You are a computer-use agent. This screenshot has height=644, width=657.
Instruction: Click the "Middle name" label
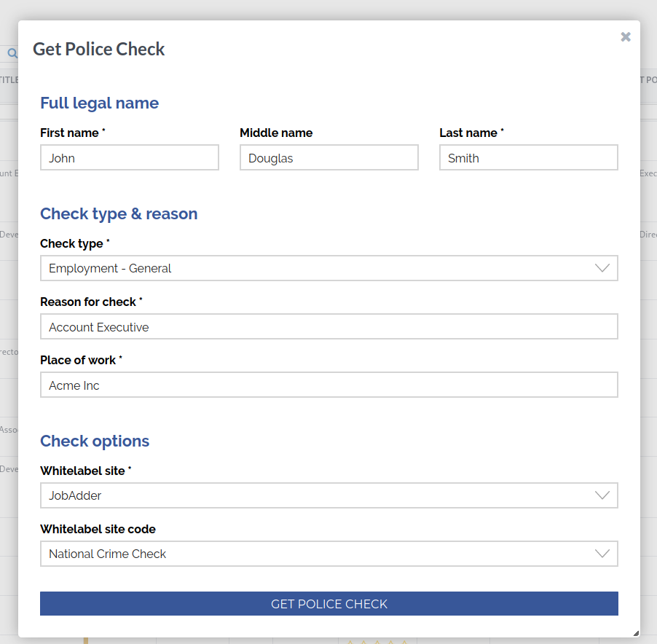tap(276, 133)
